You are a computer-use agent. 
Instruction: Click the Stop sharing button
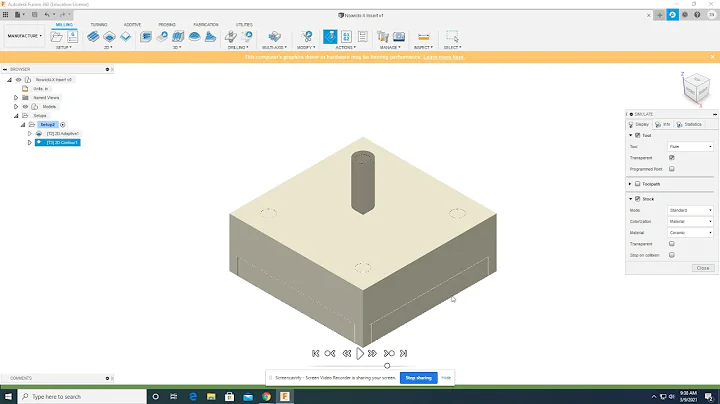418,378
